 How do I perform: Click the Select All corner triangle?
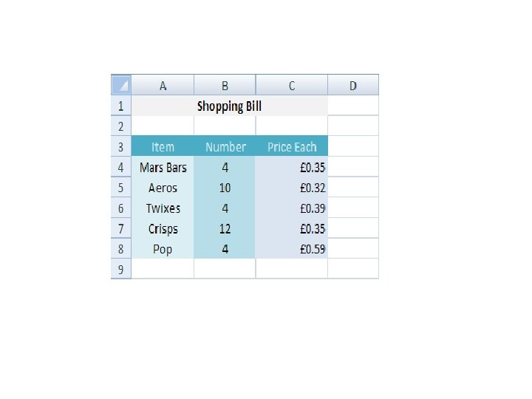coord(121,85)
